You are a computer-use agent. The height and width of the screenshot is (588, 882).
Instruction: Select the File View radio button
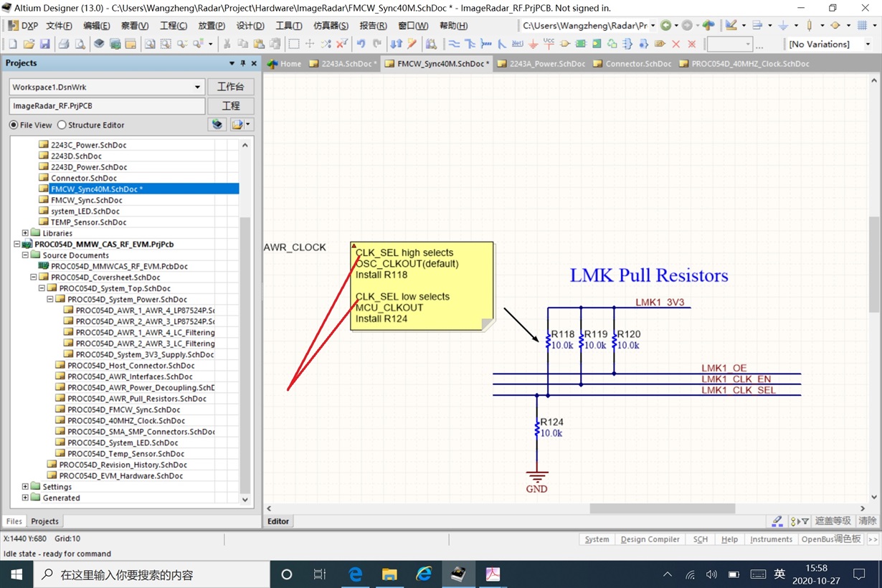(14, 125)
